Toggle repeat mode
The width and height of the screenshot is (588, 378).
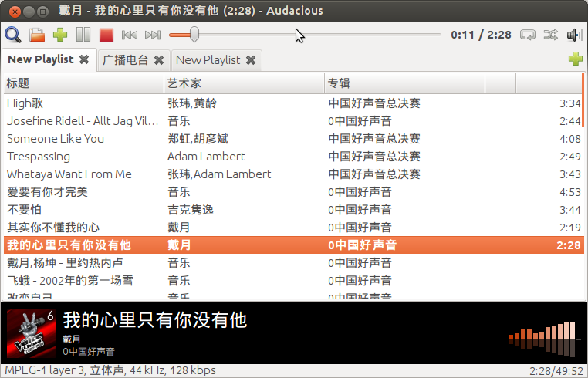[x=528, y=35]
